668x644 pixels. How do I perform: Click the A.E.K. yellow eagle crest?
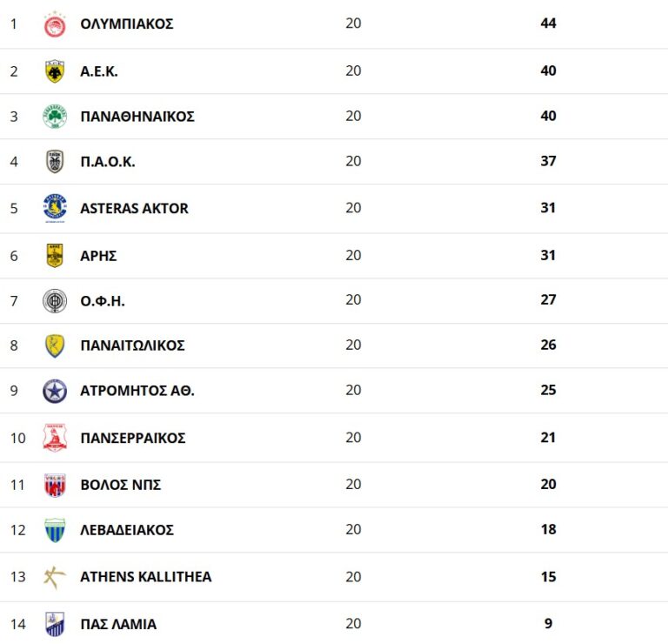pyautogui.click(x=55, y=71)
